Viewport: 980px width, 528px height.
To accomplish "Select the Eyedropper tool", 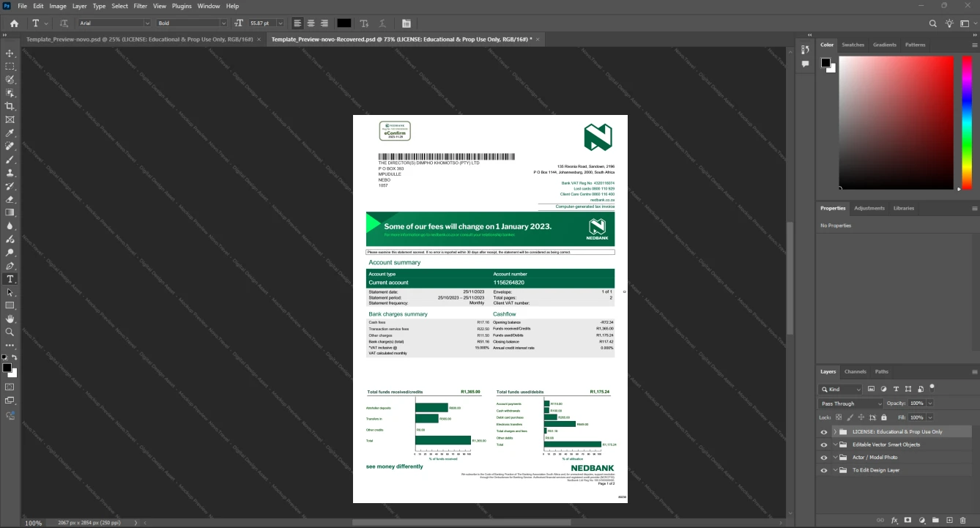I will point(10,133).
